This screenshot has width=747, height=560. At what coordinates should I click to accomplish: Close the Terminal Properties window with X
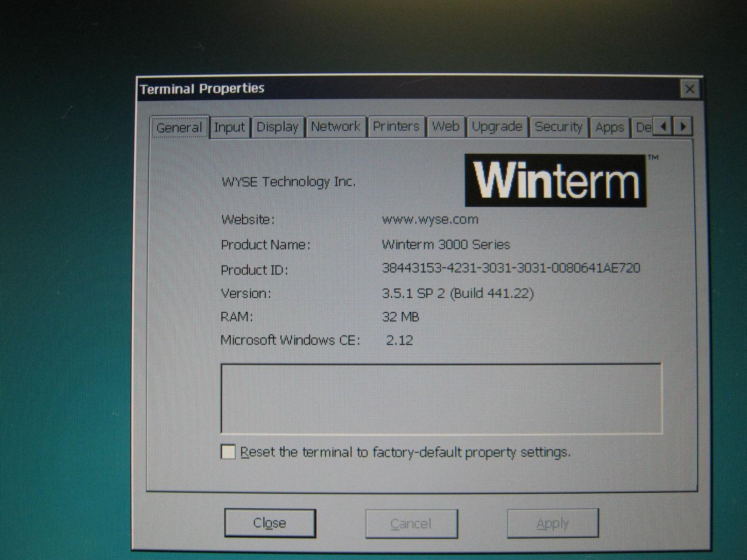(690, 89)
